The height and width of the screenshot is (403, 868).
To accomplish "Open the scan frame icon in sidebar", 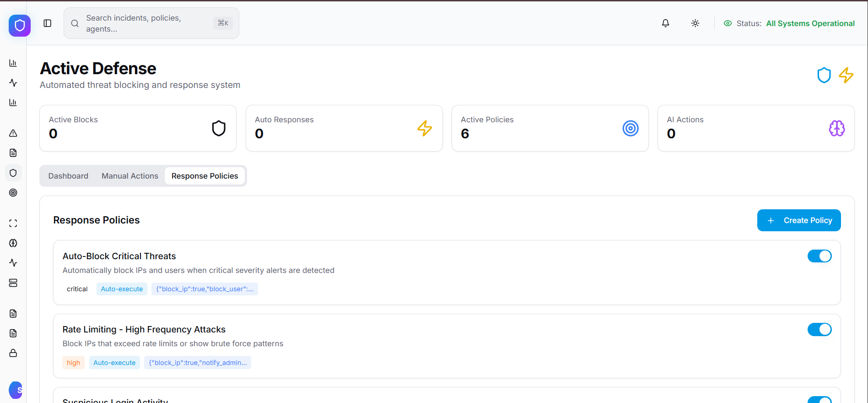I will [x=13, y=223].
